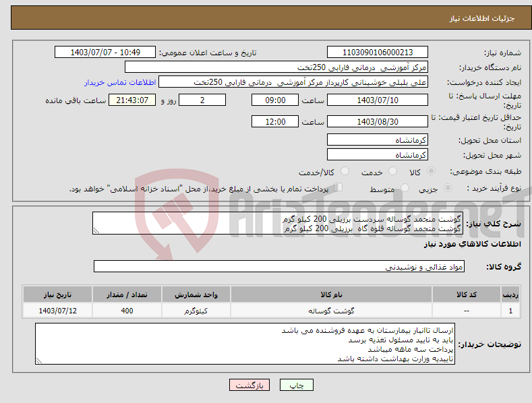
Task: Click the گوشت گوساله item name cell
Action: [331, 311]
